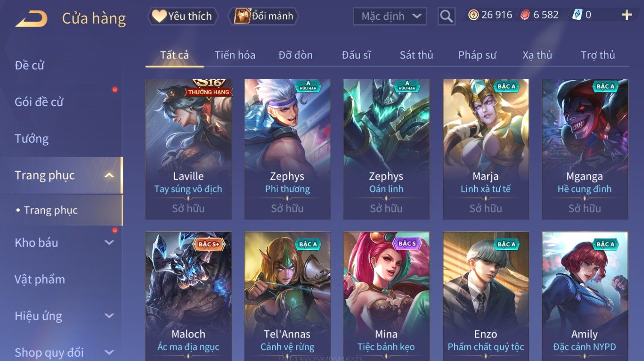Viewport: 644px width, 361px height.
Task: Click the red gem currency icon
Action: point(525,15)
